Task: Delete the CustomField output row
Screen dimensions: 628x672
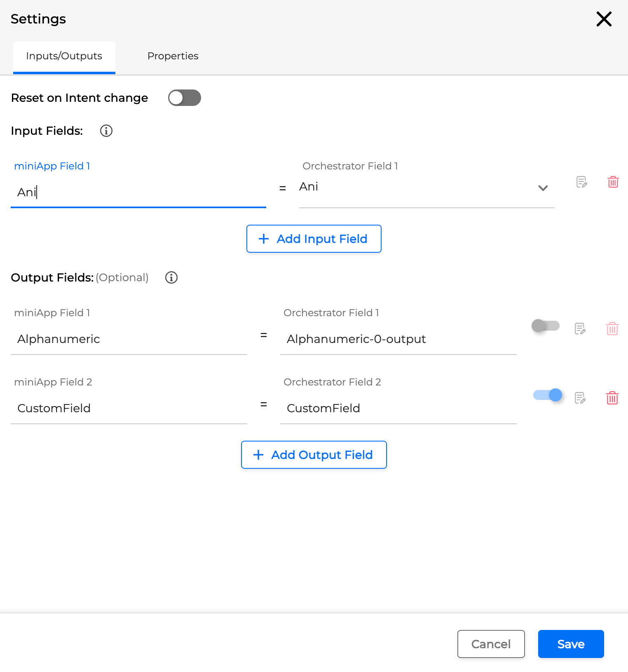Action: 612,398
